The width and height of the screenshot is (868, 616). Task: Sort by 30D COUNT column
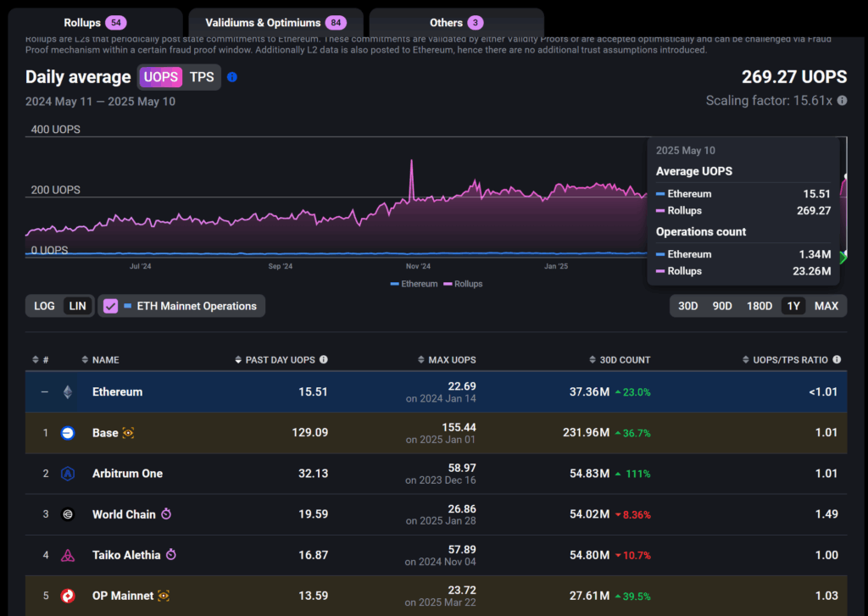click(620, 360)
